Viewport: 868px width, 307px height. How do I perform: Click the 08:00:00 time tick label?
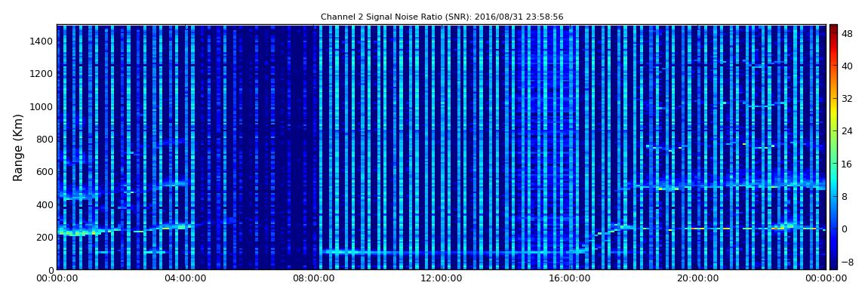point(314,279)
